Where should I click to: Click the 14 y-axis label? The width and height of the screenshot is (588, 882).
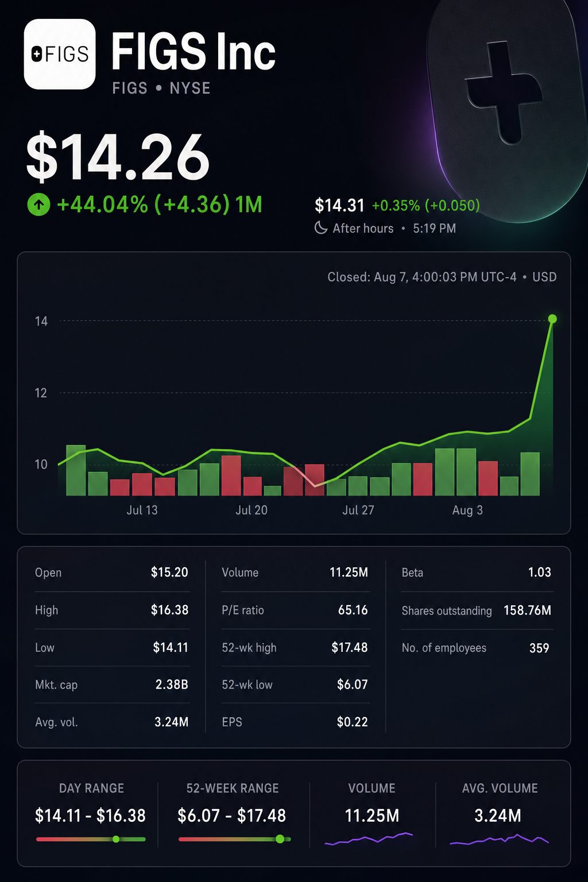point(41,321)
